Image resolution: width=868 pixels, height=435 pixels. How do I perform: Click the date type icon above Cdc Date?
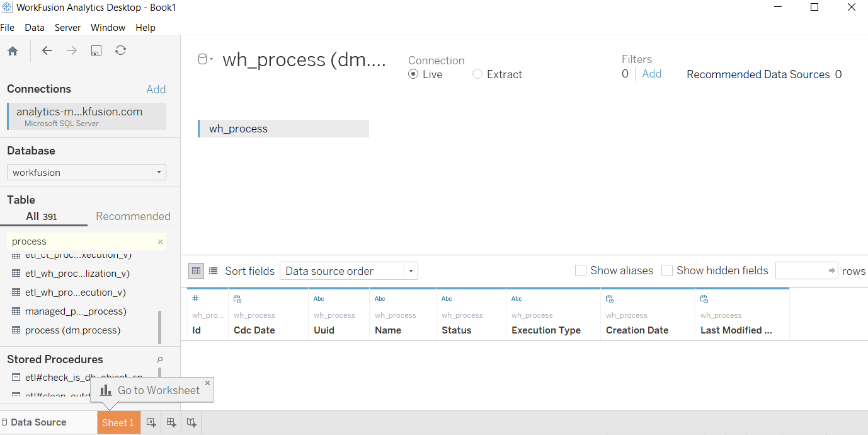tap(237, 299)
